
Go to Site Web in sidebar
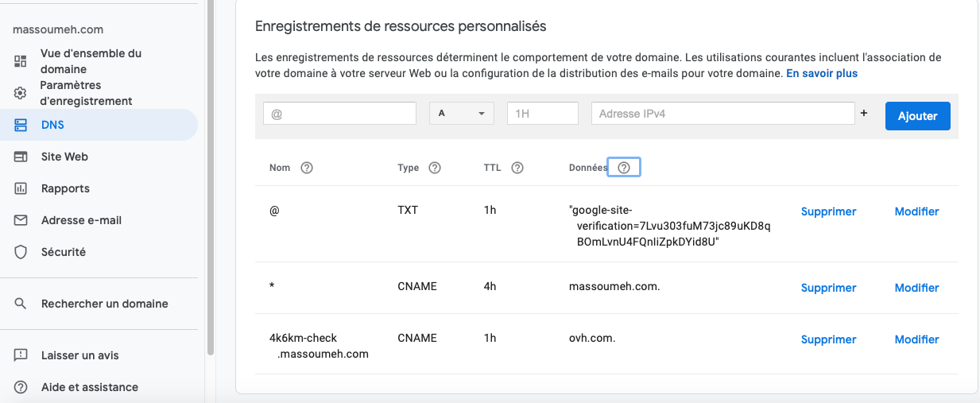64,157
